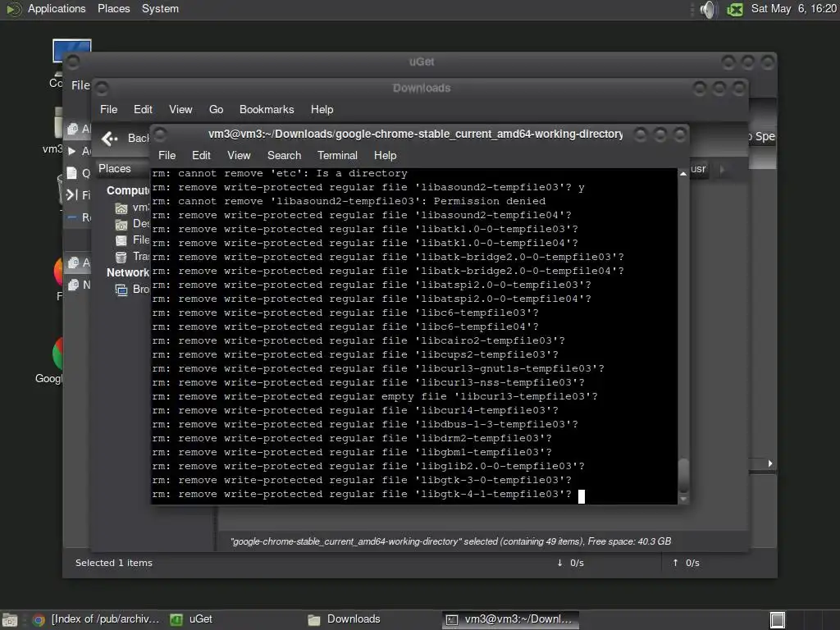Open Edit menu in Downloads window
Viewport: 840px width, 630px height.
point(143,109)
